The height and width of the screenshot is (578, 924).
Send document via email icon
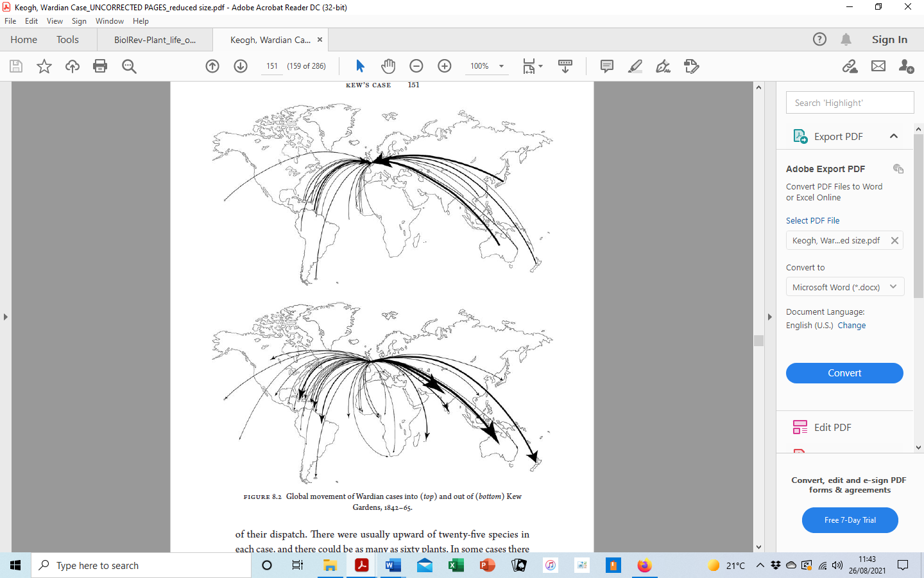coord(878,66)
